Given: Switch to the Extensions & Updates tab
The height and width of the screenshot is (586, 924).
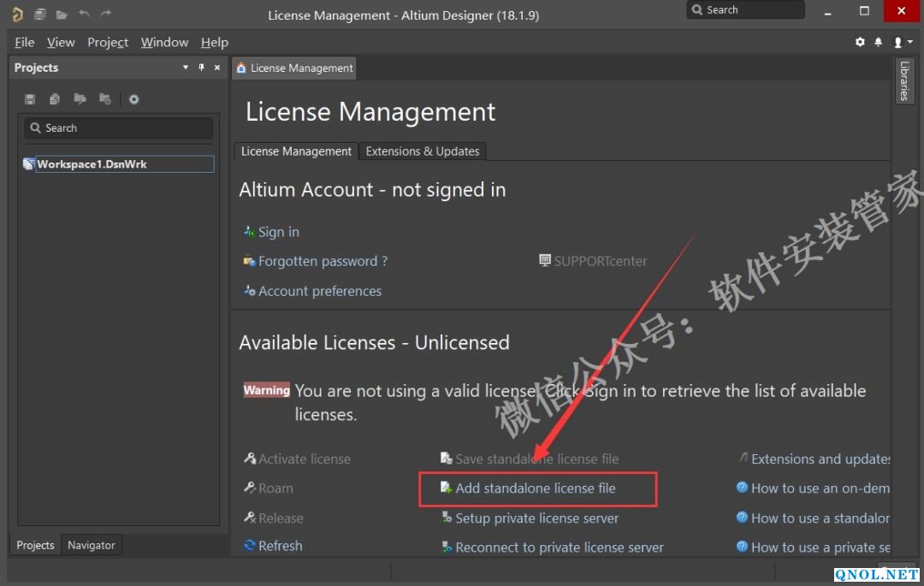Looking at the screenshot, I should coord(422,151).
